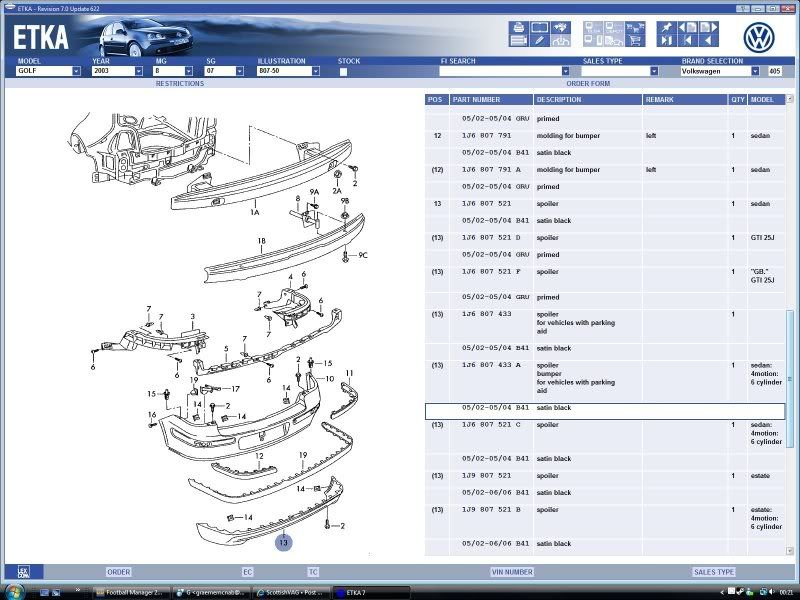Viewport: 800px width, 600px height.
Task: Click the EC button
Action: (x=247, y=572)
